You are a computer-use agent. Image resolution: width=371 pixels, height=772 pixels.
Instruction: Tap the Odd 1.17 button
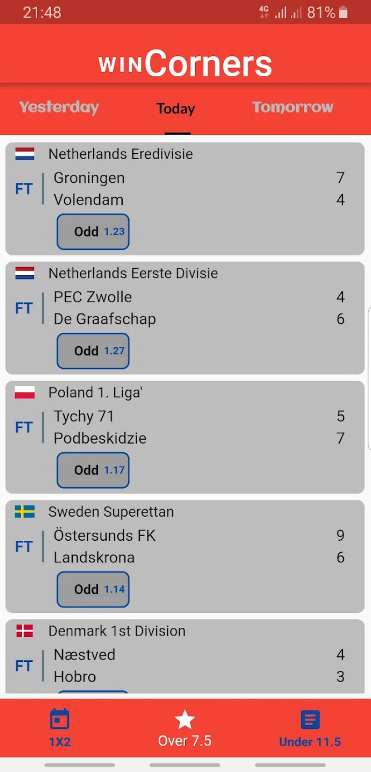93,470
